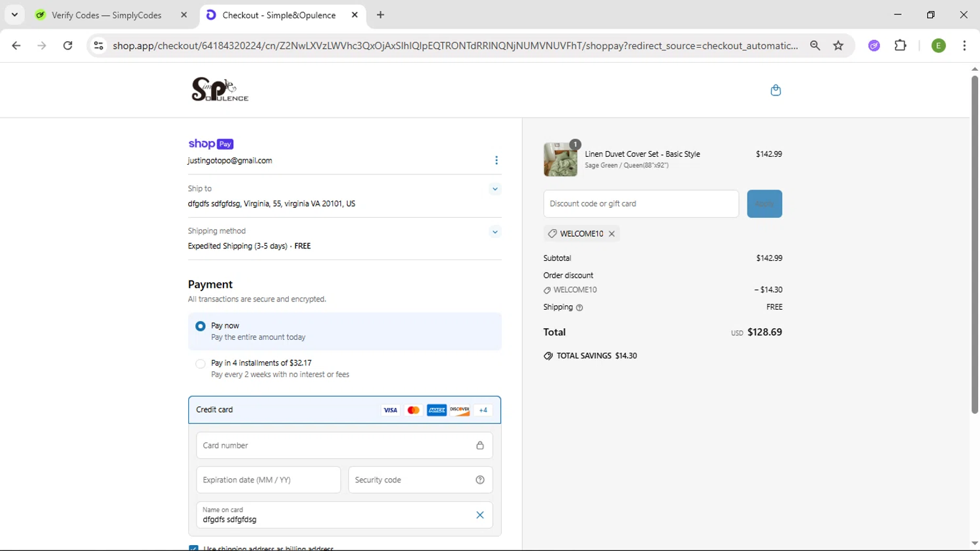Viewport: 980px width, 551px height.
Task: Bookmark this page with the star icon
Action: pos(838,46)
